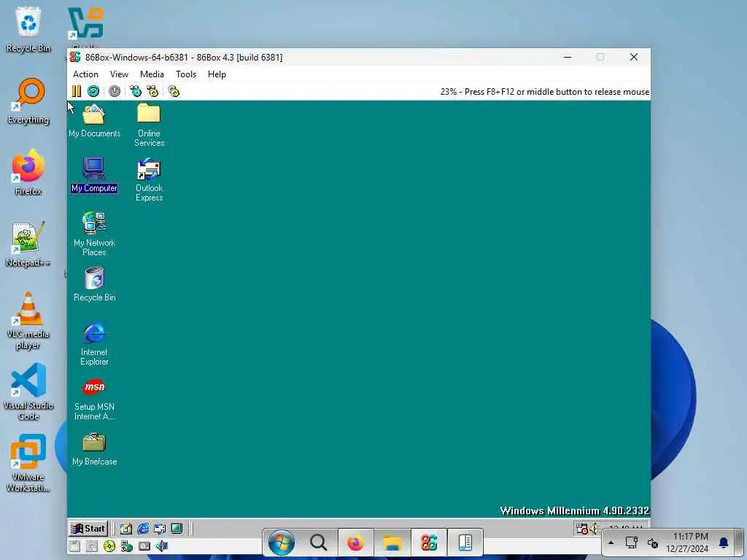
Task: Open the Action menu
Action: [85, 74]
